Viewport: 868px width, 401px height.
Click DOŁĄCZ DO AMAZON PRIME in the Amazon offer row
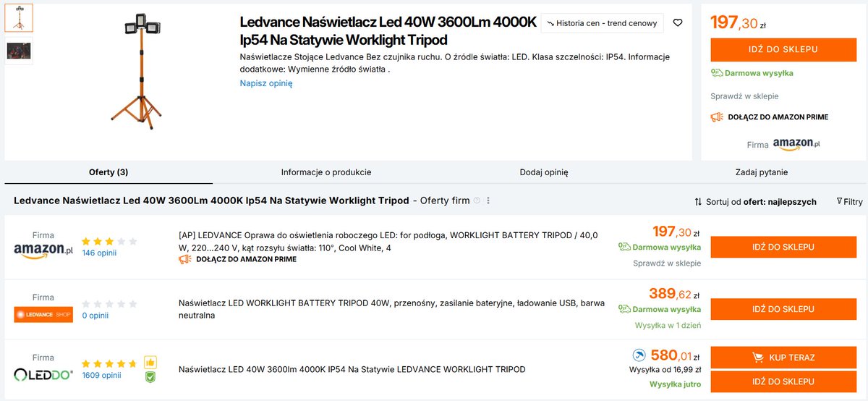(246, 259)
